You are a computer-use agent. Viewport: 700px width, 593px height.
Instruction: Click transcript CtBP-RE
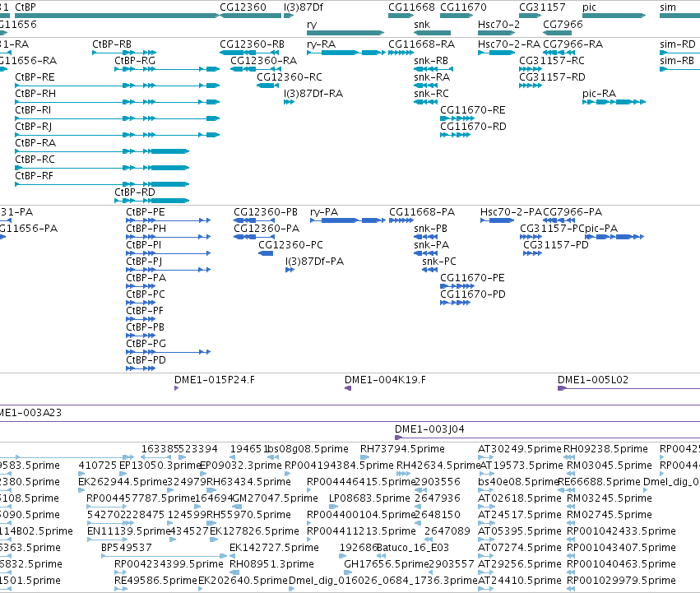tap(117, 86)
